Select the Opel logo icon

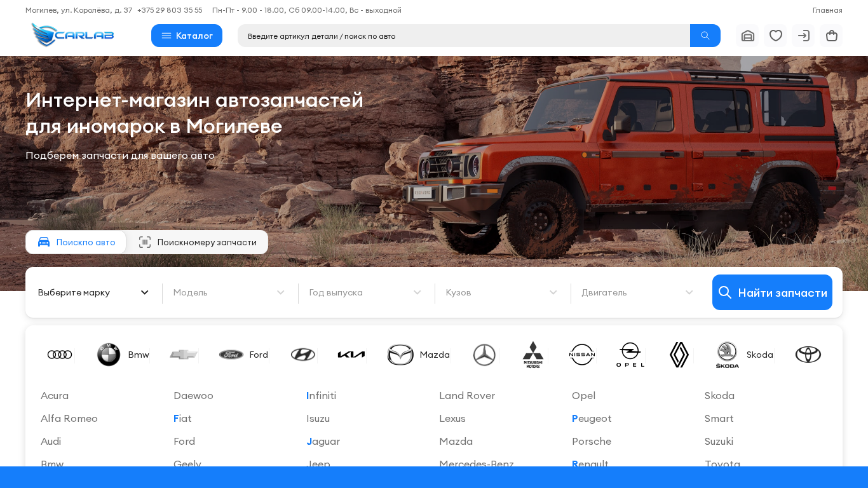(630, 355)
